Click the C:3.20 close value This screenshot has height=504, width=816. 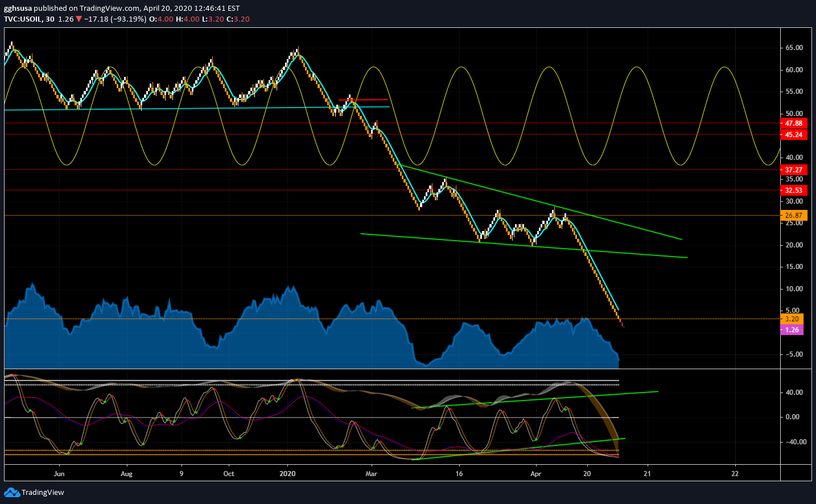(x=238, y=19)
